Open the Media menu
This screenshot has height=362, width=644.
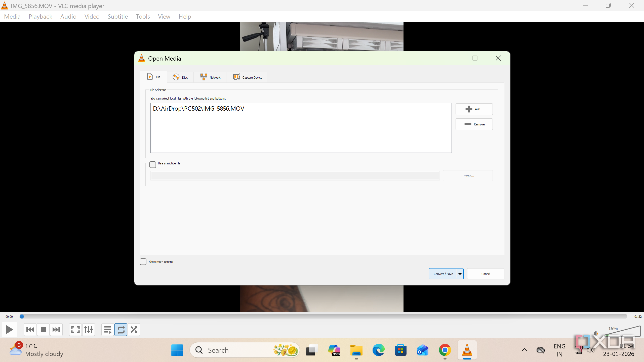12,17
